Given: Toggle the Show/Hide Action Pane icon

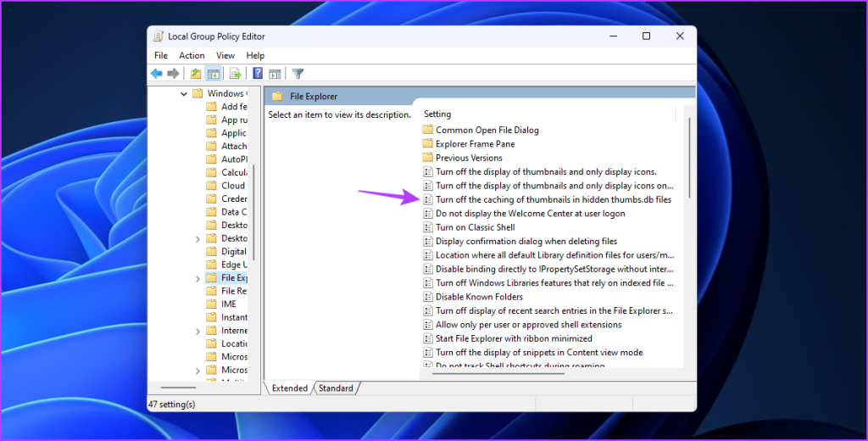Looking at the screenshot, I should pos(275,74).
